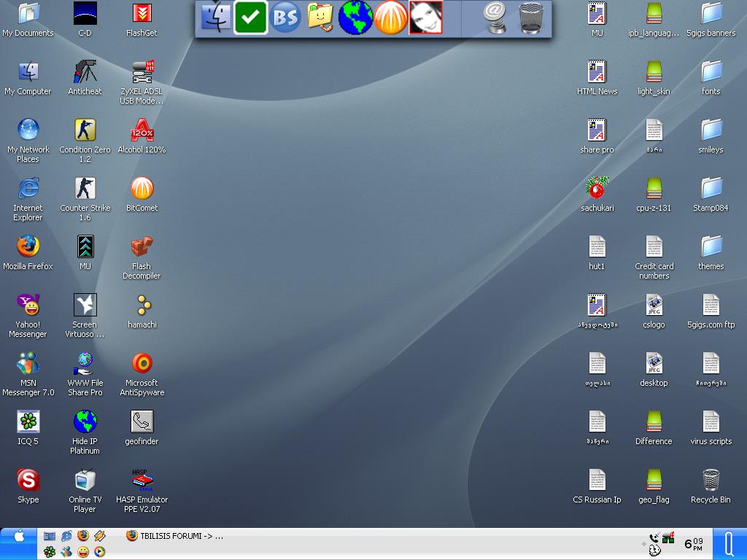The image size is (747, 560).
Task: Open the wire trash can in top dock
Action: (x=531, y=17)
